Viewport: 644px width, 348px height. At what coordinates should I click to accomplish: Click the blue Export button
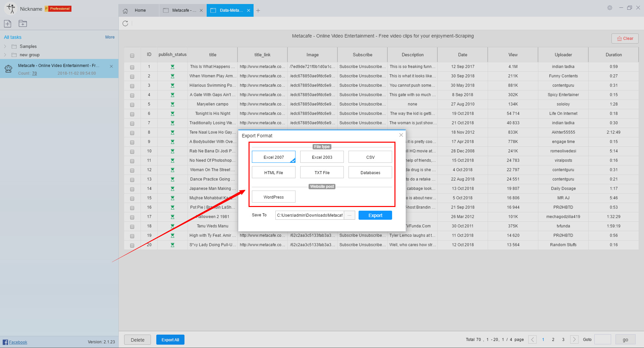click(x=375, y=215)
